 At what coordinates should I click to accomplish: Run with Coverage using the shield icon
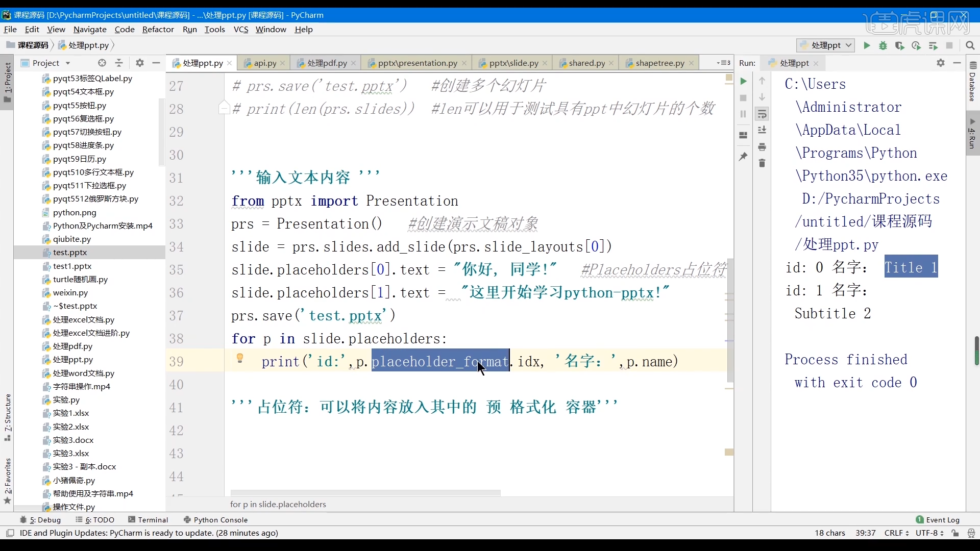(x=900, y=46)
